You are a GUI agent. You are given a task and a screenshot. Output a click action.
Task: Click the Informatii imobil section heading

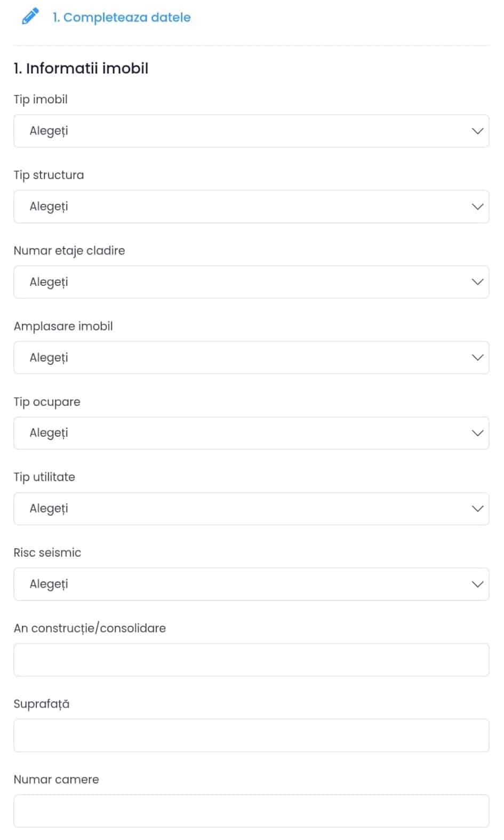tap(81, 68)
